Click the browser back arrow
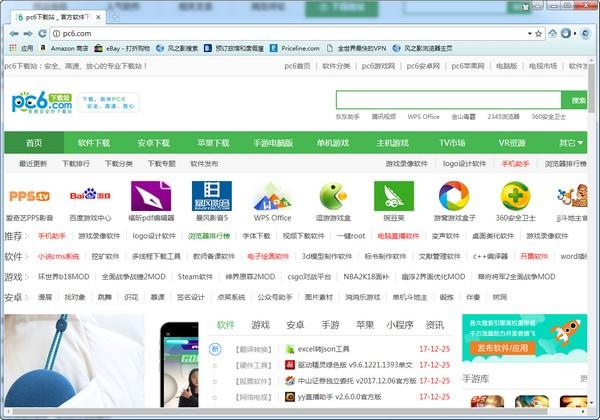600x420 pixels. pos(14,34)
